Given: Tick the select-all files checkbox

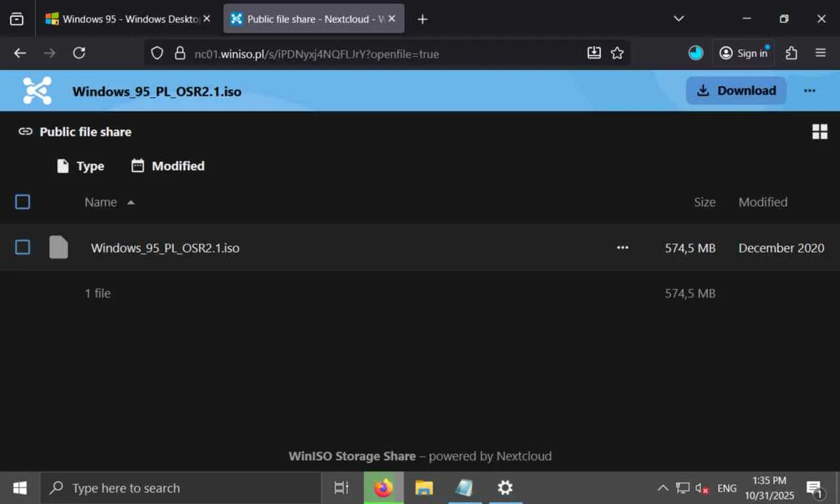Looking at the screenshot, I should click(22, 201).
